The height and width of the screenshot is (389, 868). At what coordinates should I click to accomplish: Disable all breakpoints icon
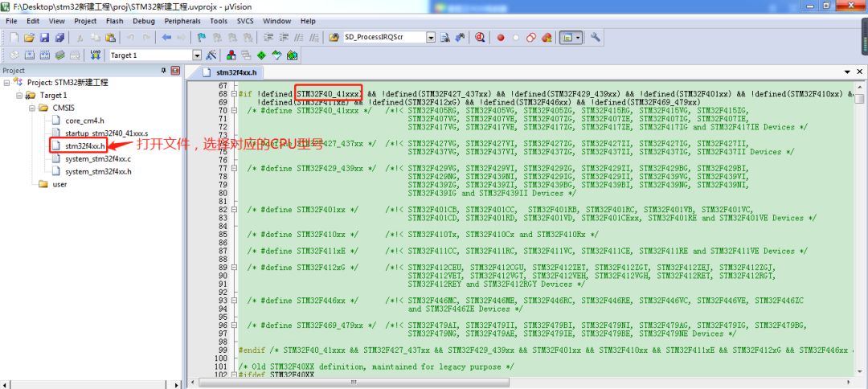point(531,38)
